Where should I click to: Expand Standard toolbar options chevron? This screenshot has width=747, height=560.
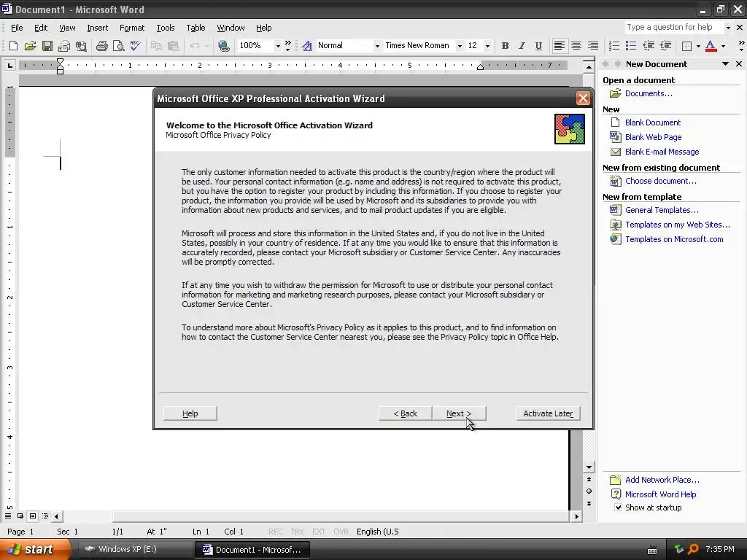click(x=287, y=46)
